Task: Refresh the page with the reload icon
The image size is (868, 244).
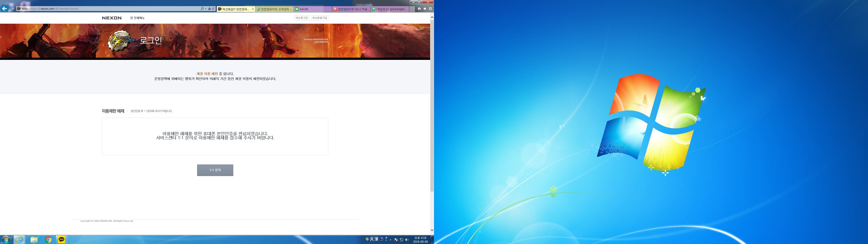Action: coord(213,9)
